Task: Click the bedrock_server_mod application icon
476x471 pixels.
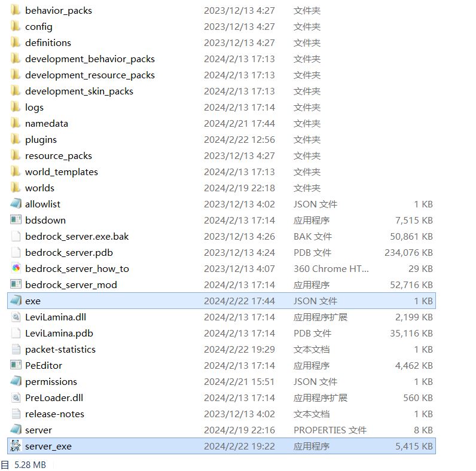Action: click(x=16, y=285)
